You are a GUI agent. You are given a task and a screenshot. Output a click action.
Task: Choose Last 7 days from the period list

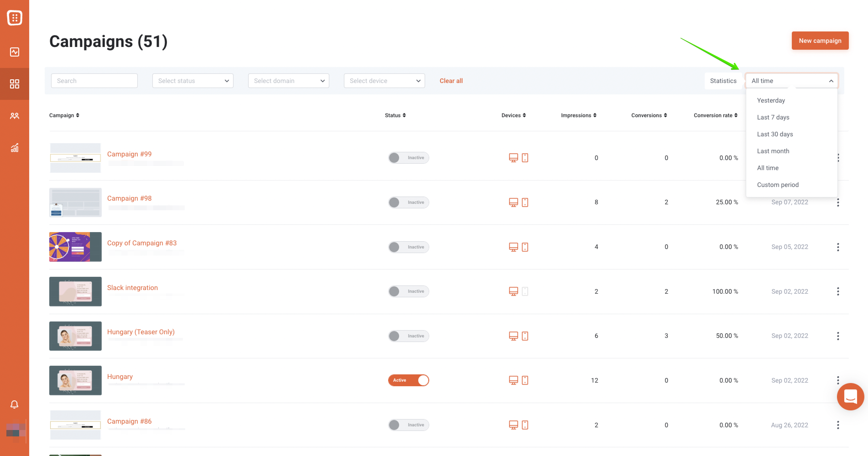click(x=773, y=117)
